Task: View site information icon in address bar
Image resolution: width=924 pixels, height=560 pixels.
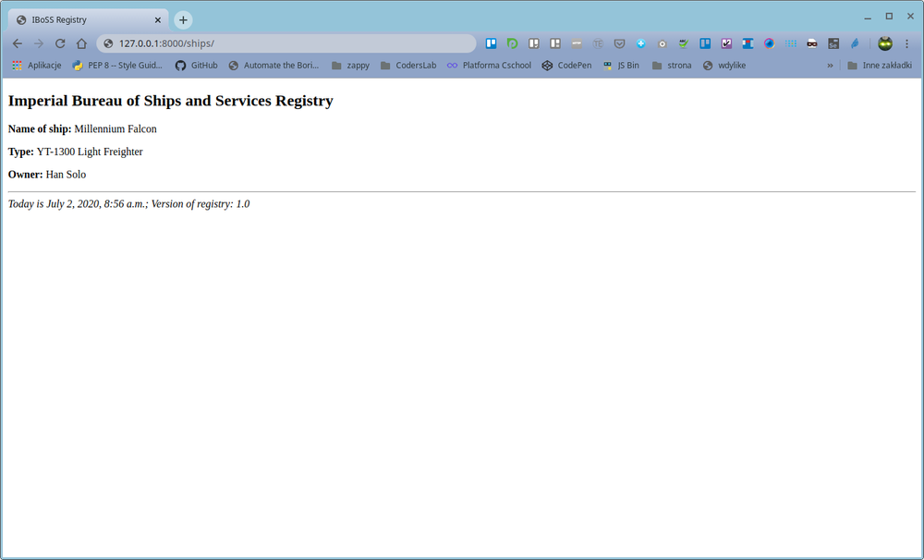Action: (x=108, y=43)
